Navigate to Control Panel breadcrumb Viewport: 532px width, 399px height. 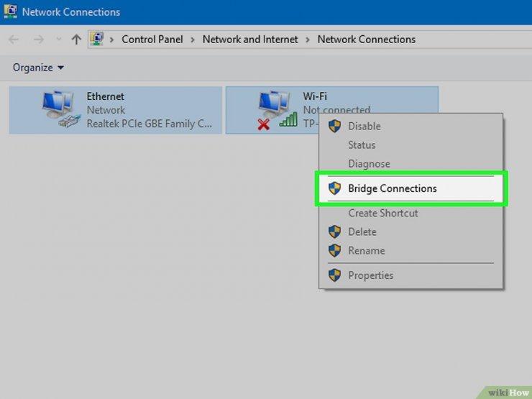pyautogui.click(x=152, y=40)
